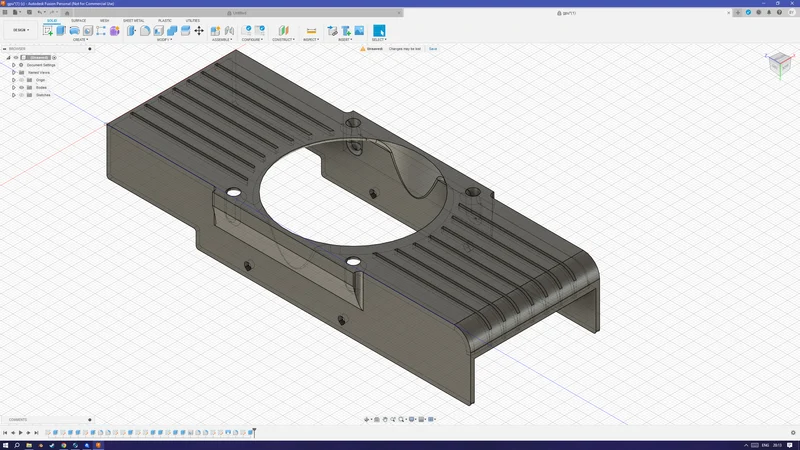Select the Offset Plane construct tool

tap(284, 31)
